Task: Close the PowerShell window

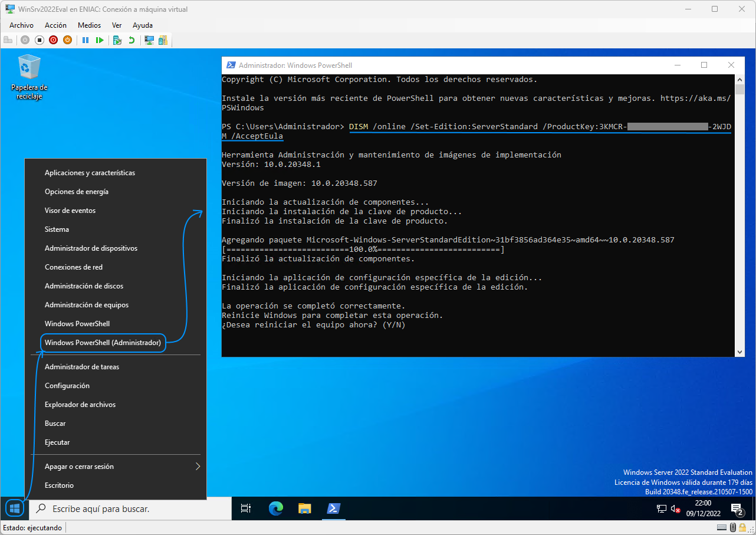Action: (731, 65)
